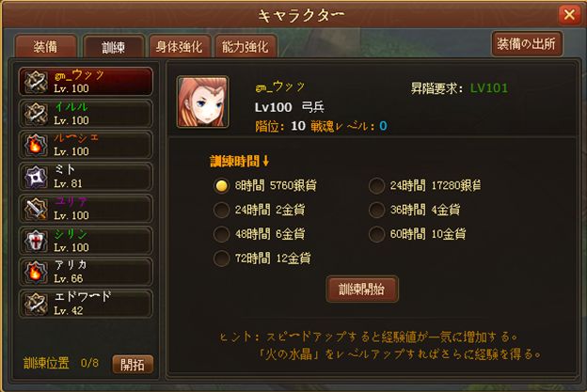587x392 pixels.
Task: Select flame icon next to ルーシェ
Action: point(36,145)
